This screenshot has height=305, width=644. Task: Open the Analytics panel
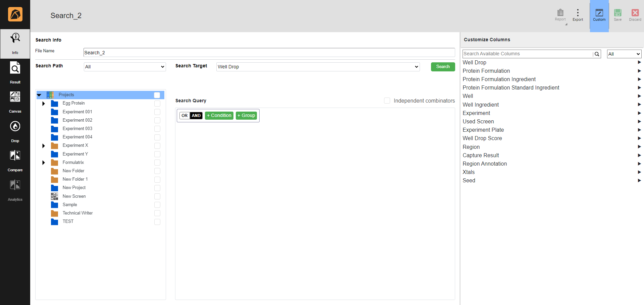(15, 189)
